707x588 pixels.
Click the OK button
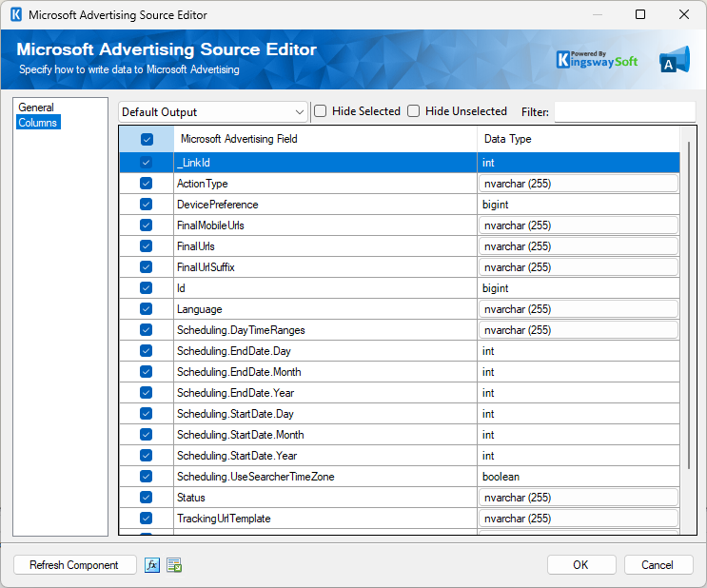[580, 565]
